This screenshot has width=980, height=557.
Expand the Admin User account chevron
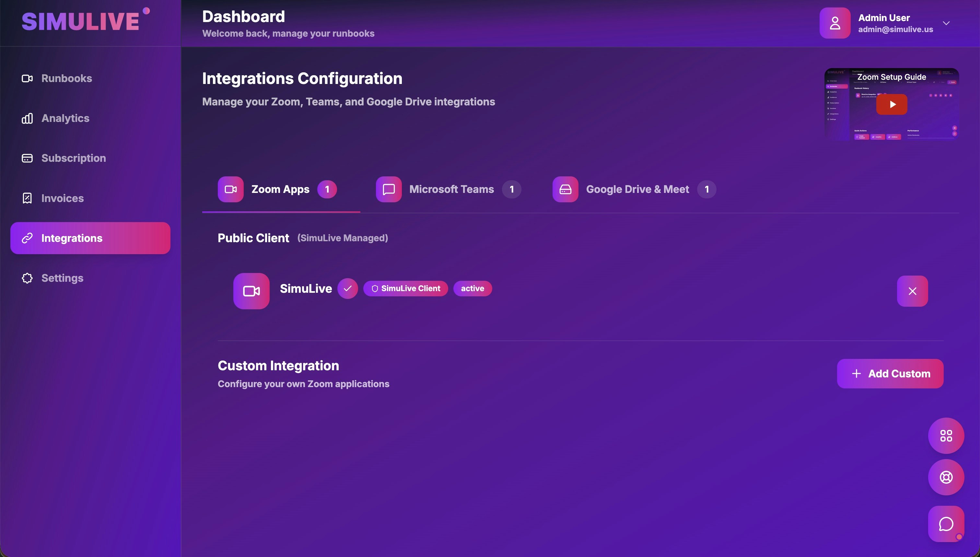pyautogui.click(x=946, y=23)
